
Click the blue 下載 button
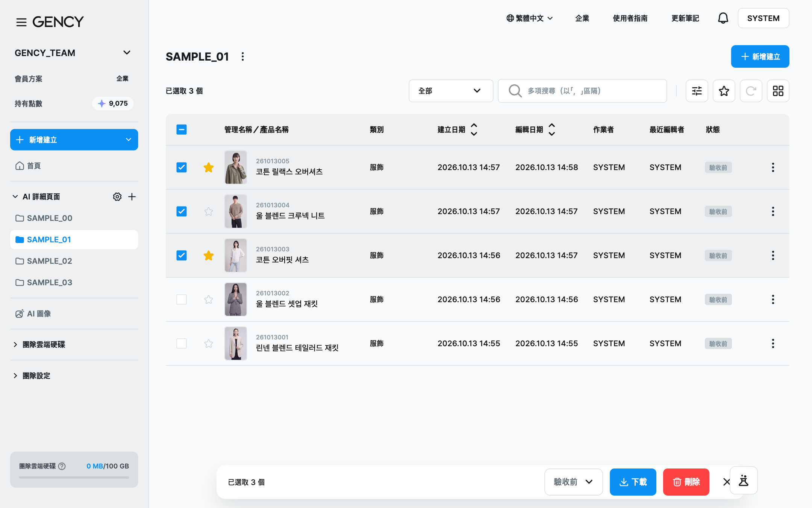[633, 482]
